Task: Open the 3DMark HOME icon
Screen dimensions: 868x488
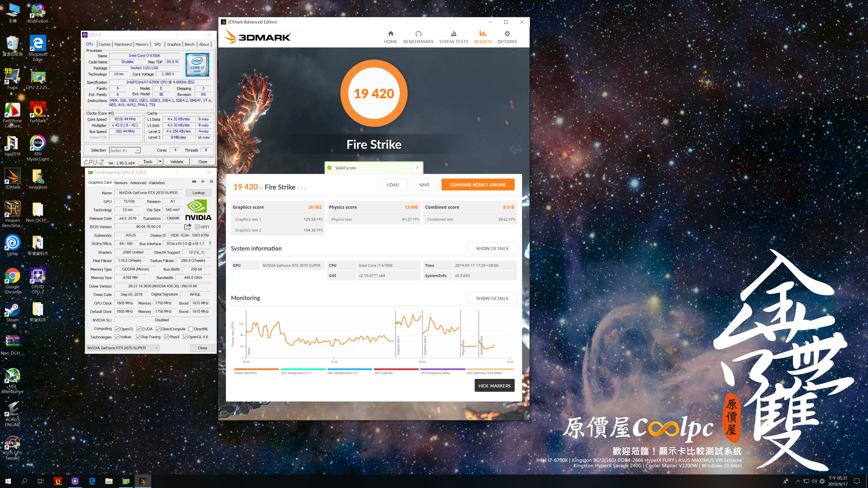Action: [391, 34]
